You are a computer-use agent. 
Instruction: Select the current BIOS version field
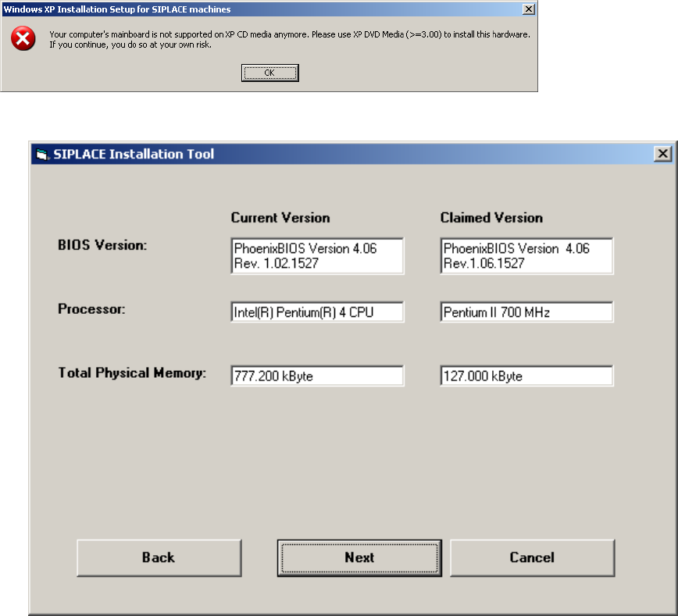pyautogui.click(x=317, y=255)
